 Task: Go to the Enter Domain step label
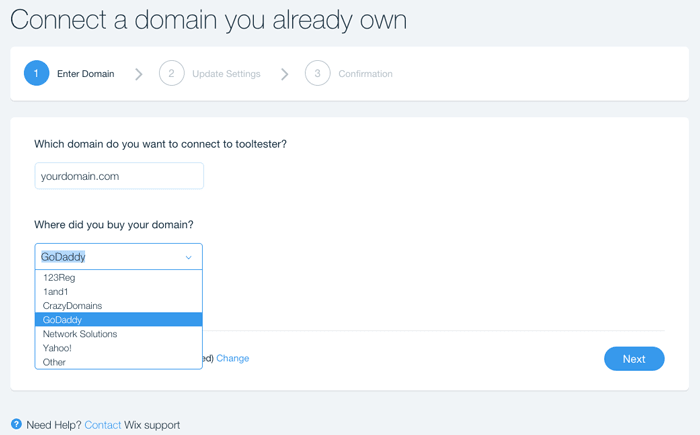tap(86, 74)
